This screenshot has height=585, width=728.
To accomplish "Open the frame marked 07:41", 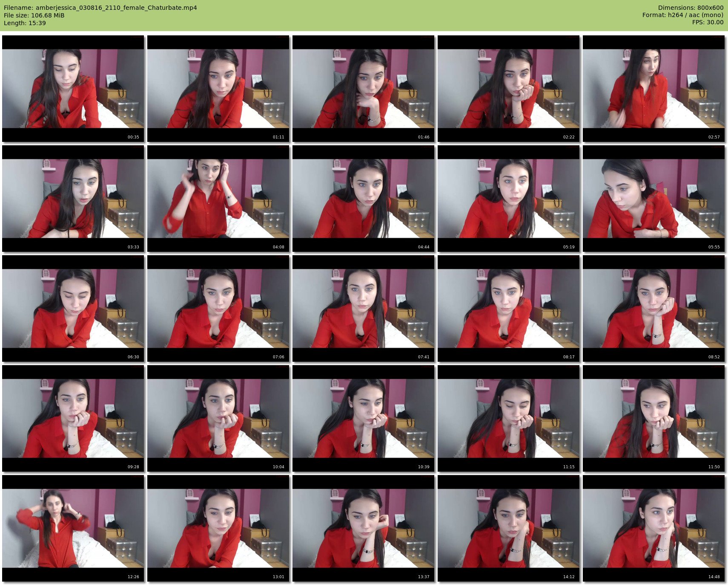I will pos(364,308).
